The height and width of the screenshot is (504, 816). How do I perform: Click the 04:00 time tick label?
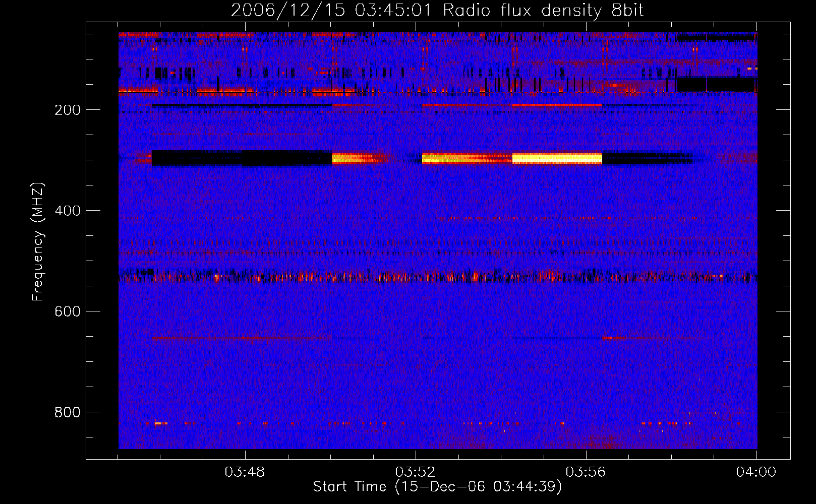pos(756,472)
